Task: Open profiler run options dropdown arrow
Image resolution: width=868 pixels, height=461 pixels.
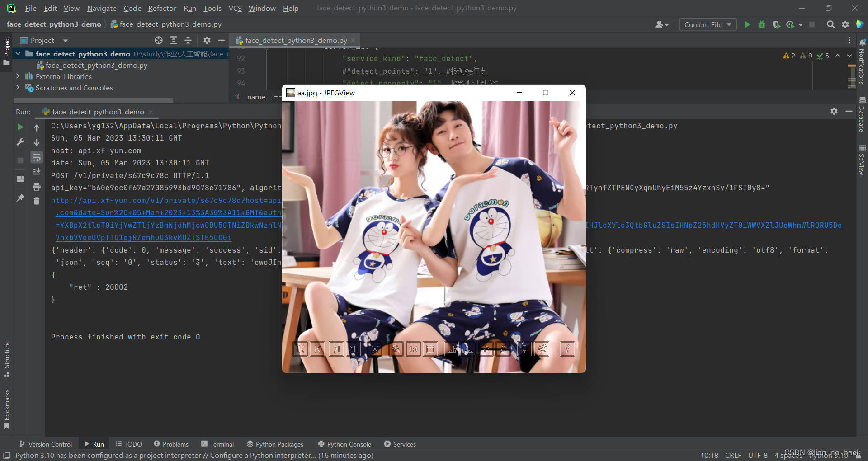Action: 801,25
